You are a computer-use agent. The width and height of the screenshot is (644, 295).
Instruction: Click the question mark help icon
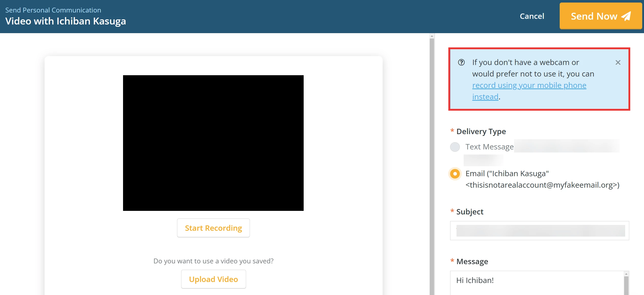point(462,62)
